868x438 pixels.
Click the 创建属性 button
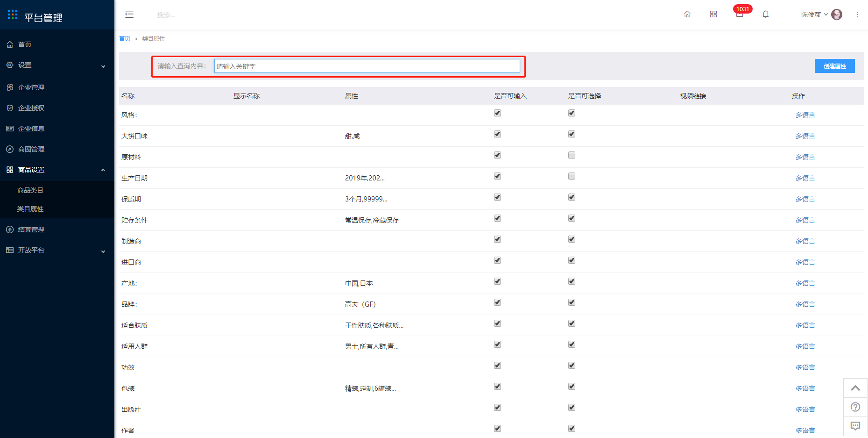[834, 66]
